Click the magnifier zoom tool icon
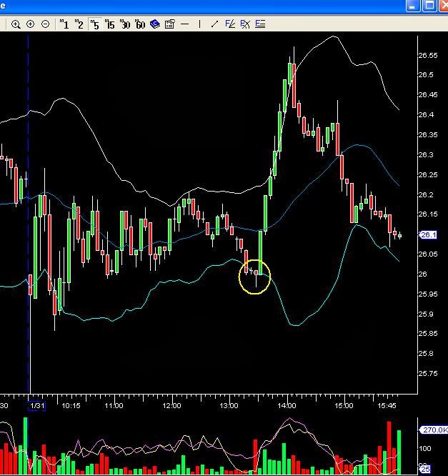Screen dimensions: 448x476 click(x=16, y=24)
